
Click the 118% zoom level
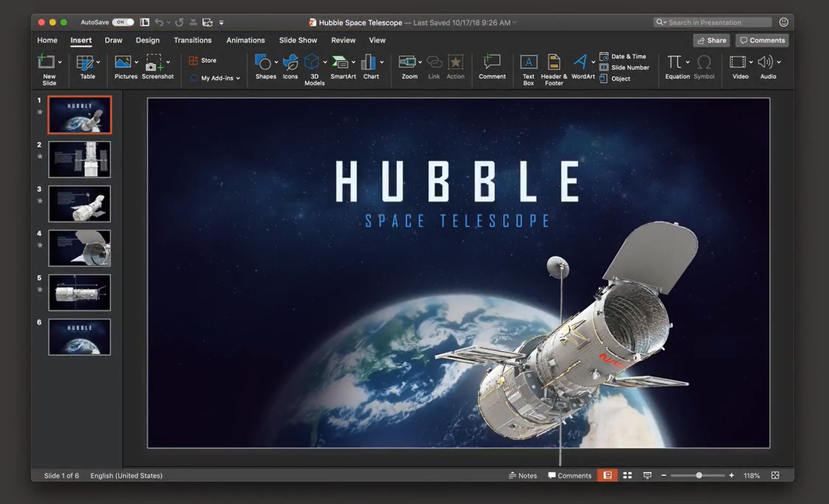(751, 475)
